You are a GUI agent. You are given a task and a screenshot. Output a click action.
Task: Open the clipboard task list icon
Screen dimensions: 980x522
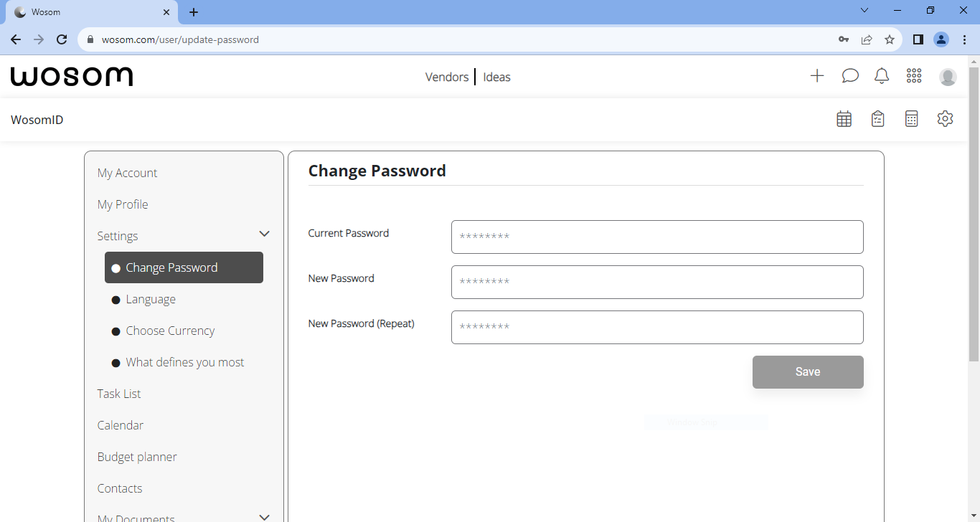[877, 118]
